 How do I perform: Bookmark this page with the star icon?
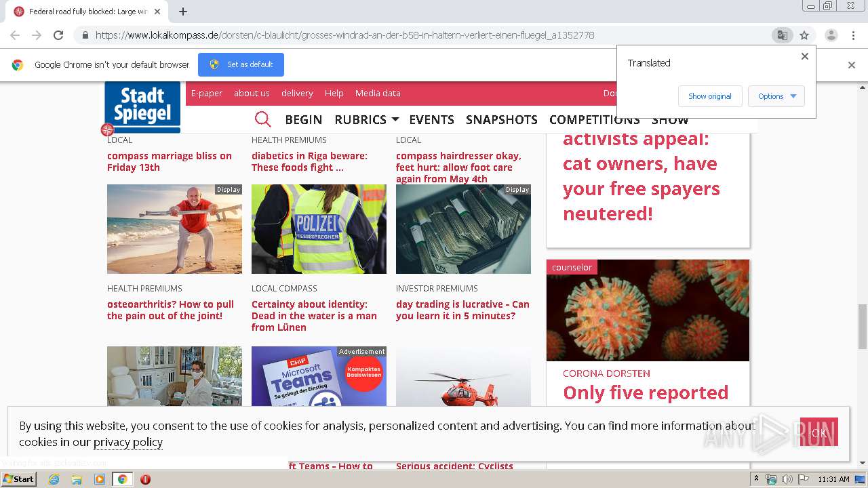click(x=804, y=35)
